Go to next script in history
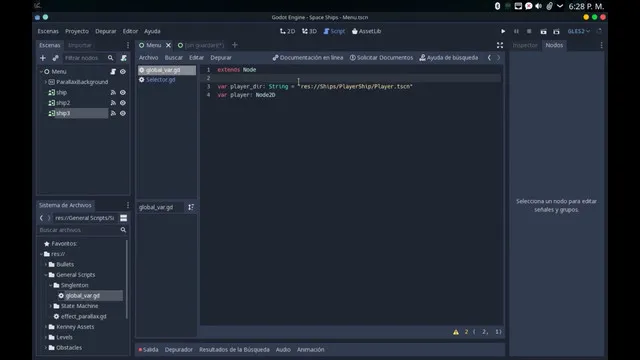The image size is (640, 360). (x=498, y=58)
